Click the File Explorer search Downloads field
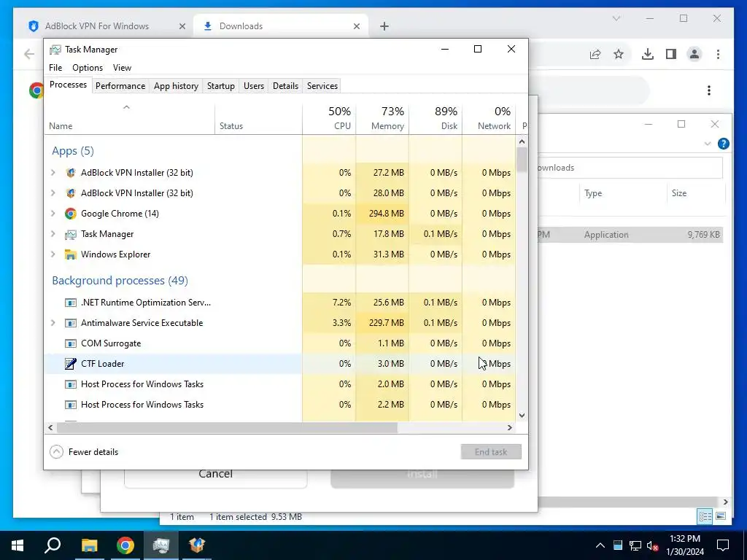Screen dimensions: 747x560 pyautogui.click(x=630, y=168)
